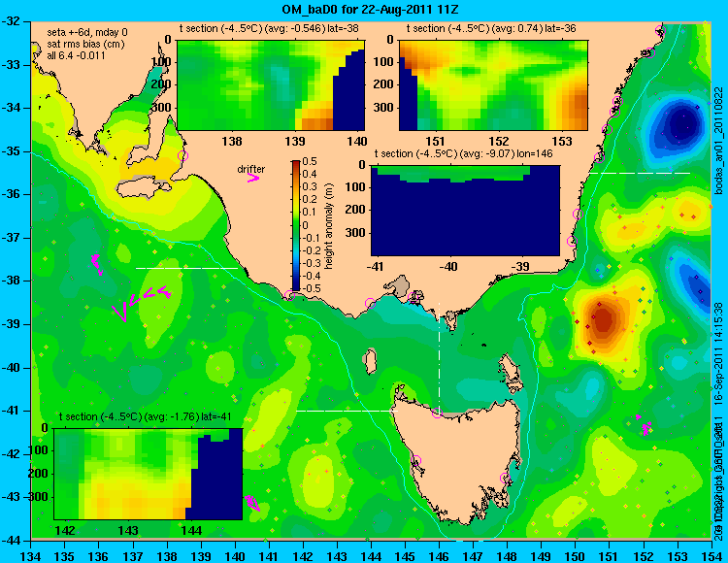Click the 'sat rms bias (cm)' label
The height and width of the screenshot is (563, 728).
pyautogui.click(x=85, y=45)
